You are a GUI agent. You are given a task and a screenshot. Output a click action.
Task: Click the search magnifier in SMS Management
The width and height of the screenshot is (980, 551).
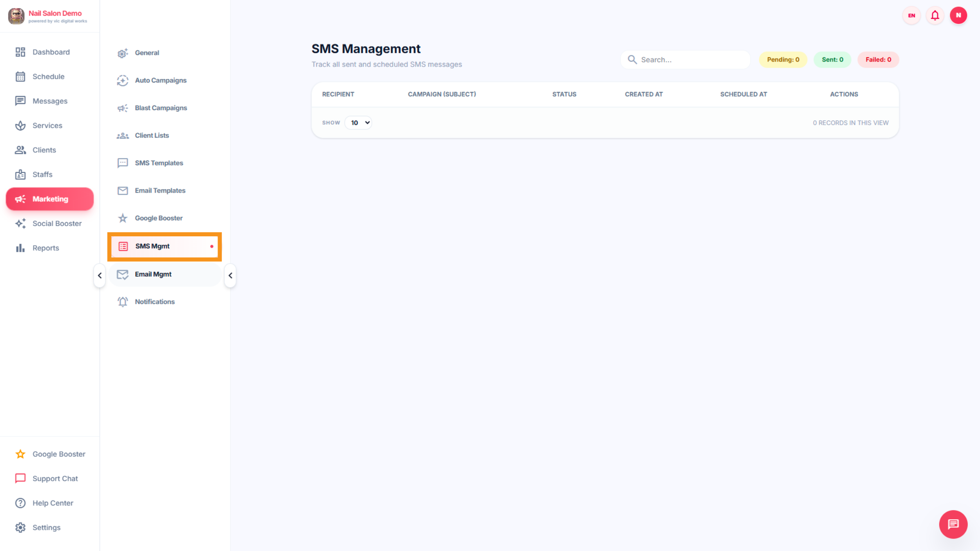[x=632, y=59]
